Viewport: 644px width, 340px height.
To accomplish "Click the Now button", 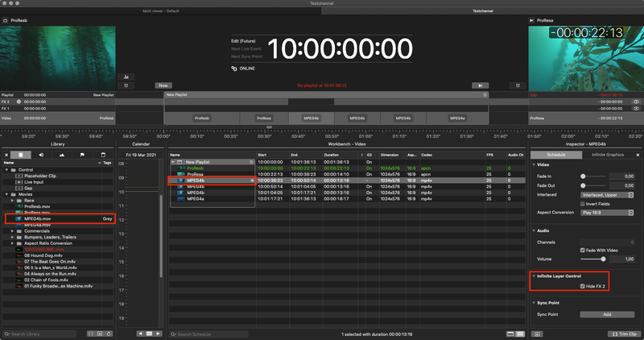I will [x=163, y=85].
